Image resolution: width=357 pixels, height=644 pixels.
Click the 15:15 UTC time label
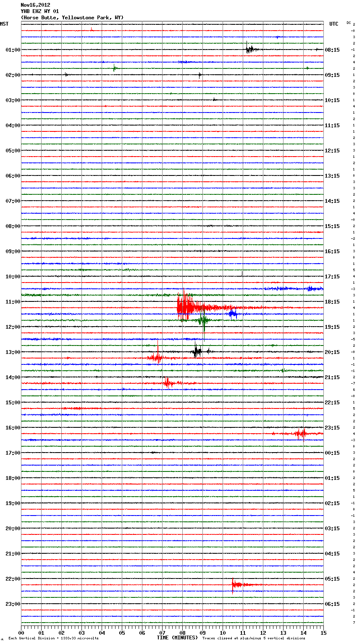(332, 226)
